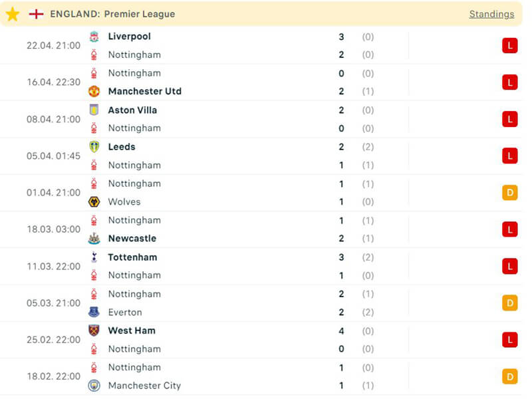Select the West Ham team name
Image resolution: width=532 pixels, height=403 pixels.
(132, 331)
